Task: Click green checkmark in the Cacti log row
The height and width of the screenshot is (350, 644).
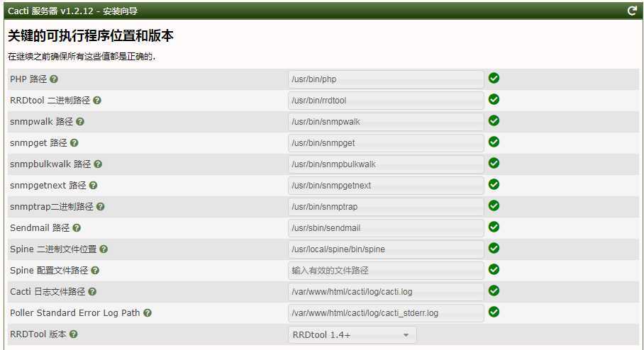Action: pyautogui.click(x=494, y=291)
